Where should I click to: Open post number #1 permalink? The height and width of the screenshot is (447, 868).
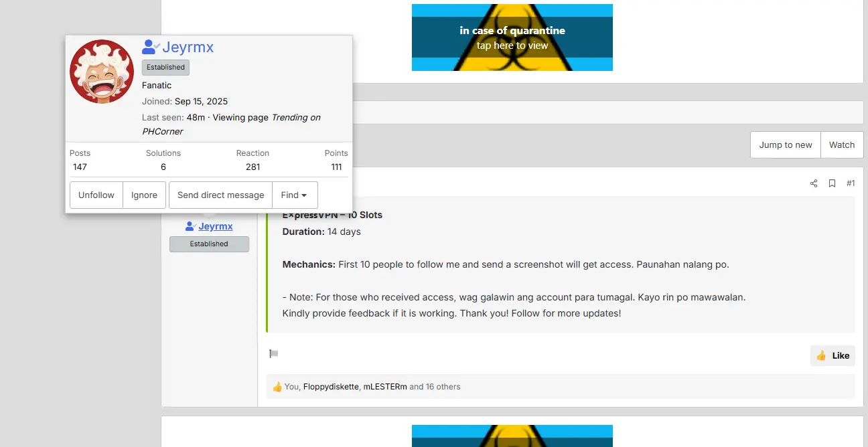[x=851, y=183]
